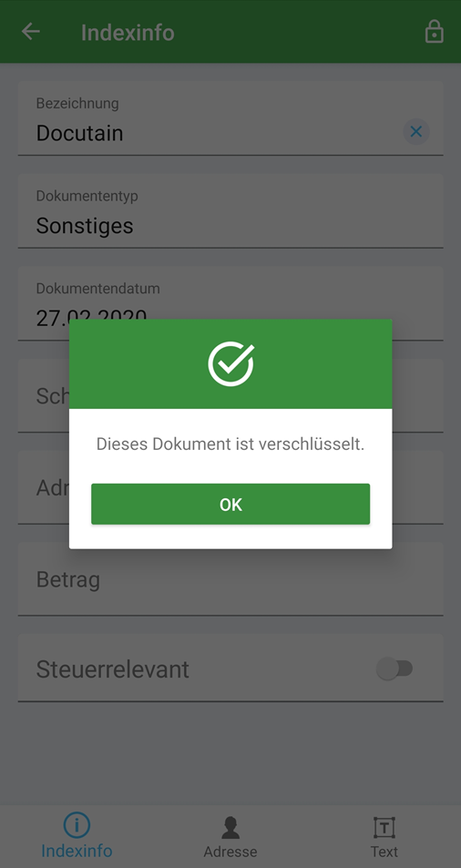Toggle the Steuerrelevant switch
Screen dimensions: 461x868
[394, 669]
